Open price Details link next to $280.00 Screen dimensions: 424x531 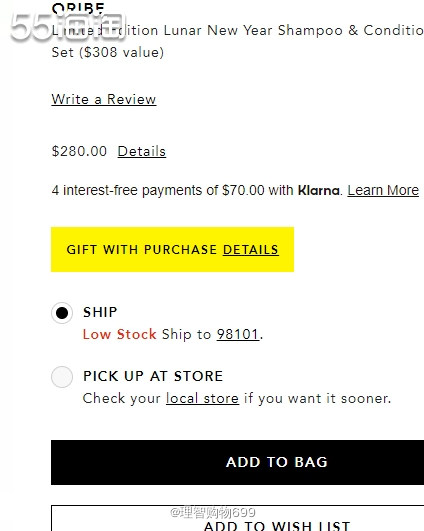click(x=142, y=151)
